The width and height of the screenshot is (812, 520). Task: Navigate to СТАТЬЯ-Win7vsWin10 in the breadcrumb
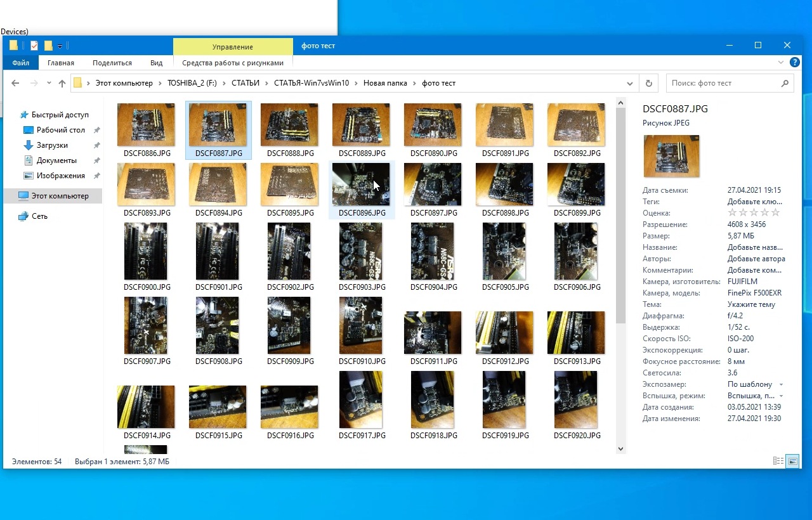point(311,83)
